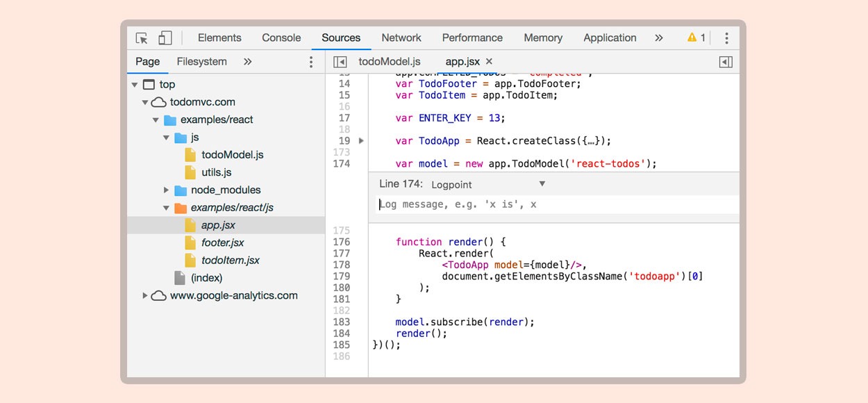Toggle the device toolbar icon
Screen dimensions: 868x403
(x=165, y=38)
